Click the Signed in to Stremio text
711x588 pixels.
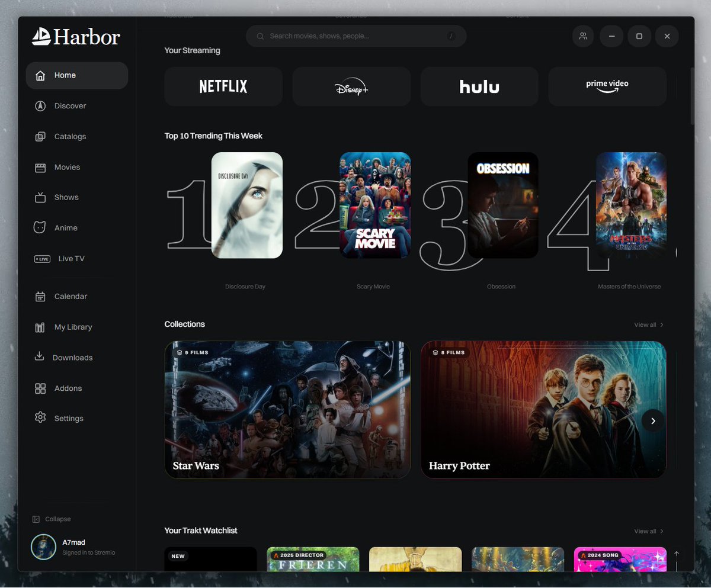coord(89,553)
